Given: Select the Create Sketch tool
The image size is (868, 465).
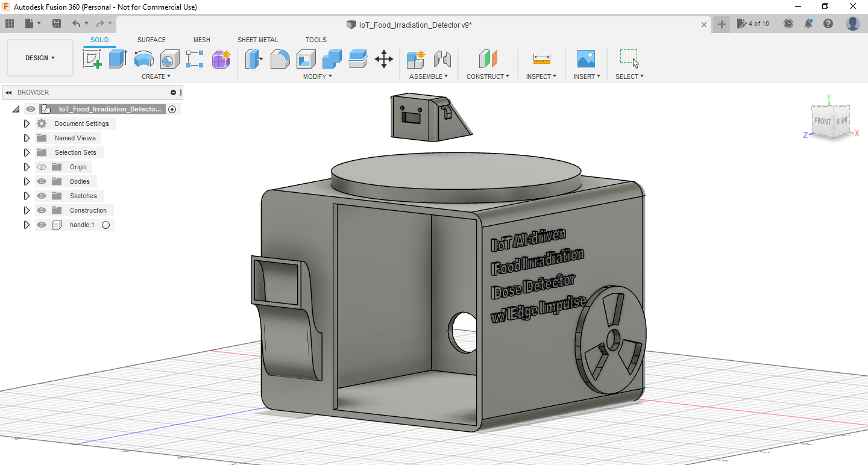Looking at the screenshot, I should point(92,58).
